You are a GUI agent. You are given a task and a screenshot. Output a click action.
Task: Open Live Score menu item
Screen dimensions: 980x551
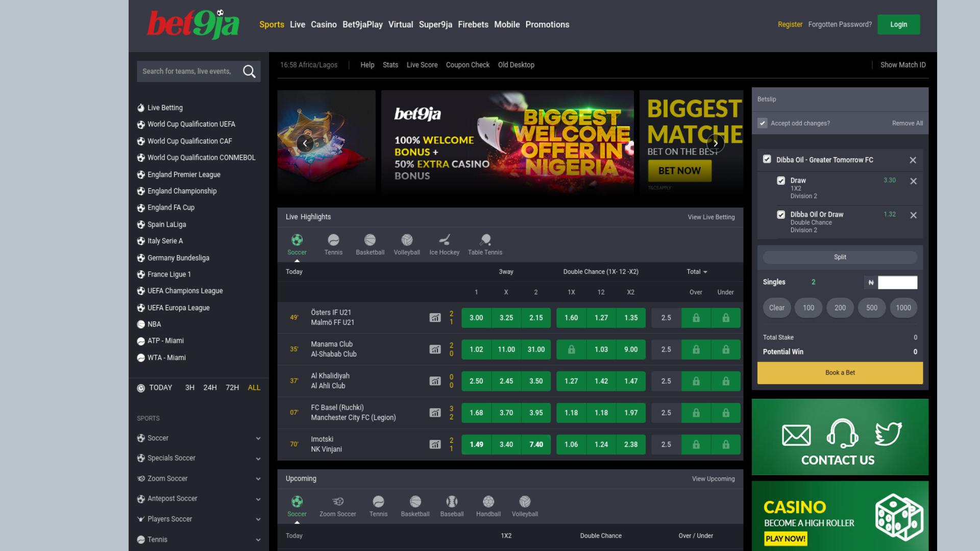[422, 65]
